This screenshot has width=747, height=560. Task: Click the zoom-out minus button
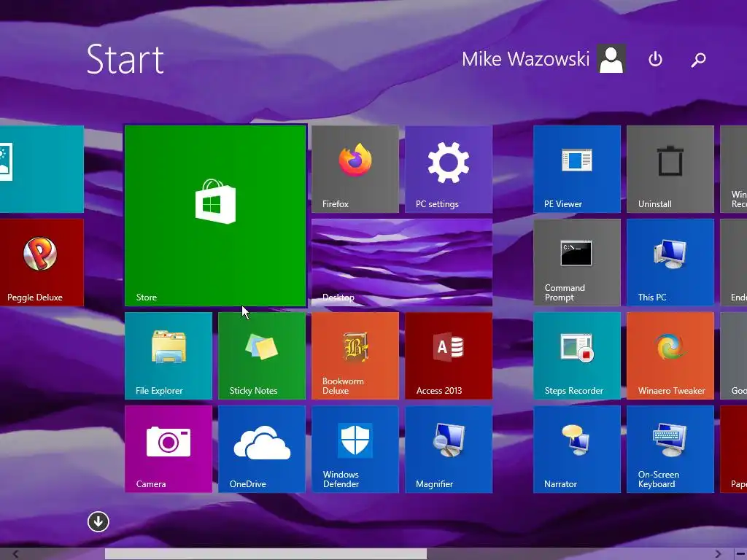coord(741,554)
